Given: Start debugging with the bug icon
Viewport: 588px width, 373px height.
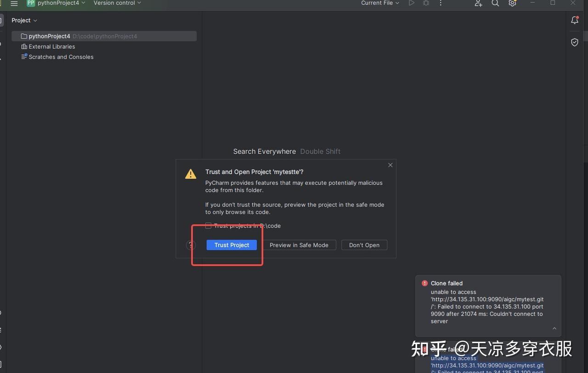Looking at the screenshot, I should click(425, 3).
